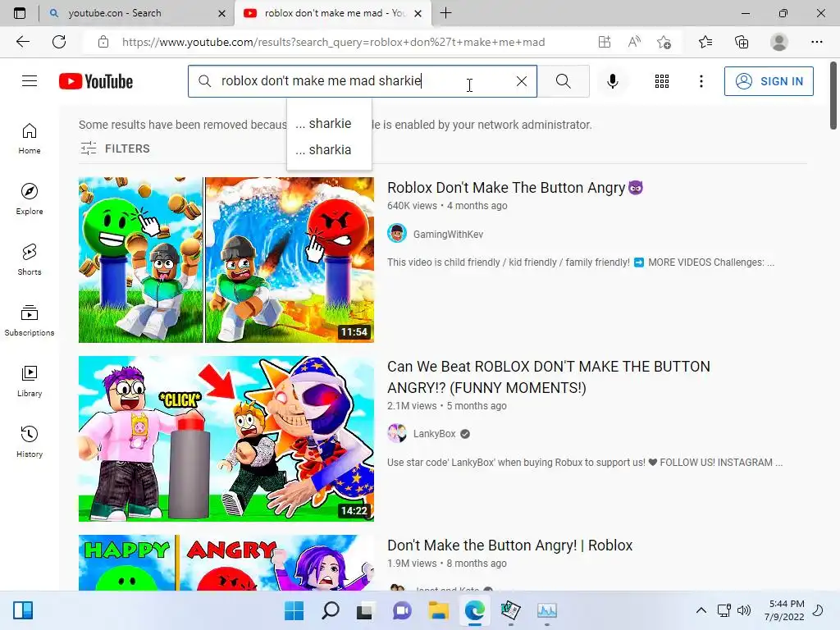The height and width of the screenshot is (630, 840).
Task: Click the LankyBox video thumbnail
Action: click(x=226, y=439)
